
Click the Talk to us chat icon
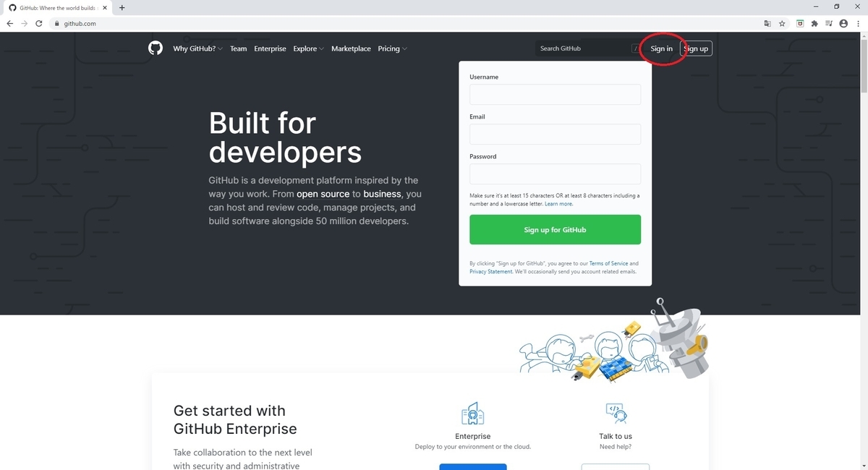[x=616, y=413]
